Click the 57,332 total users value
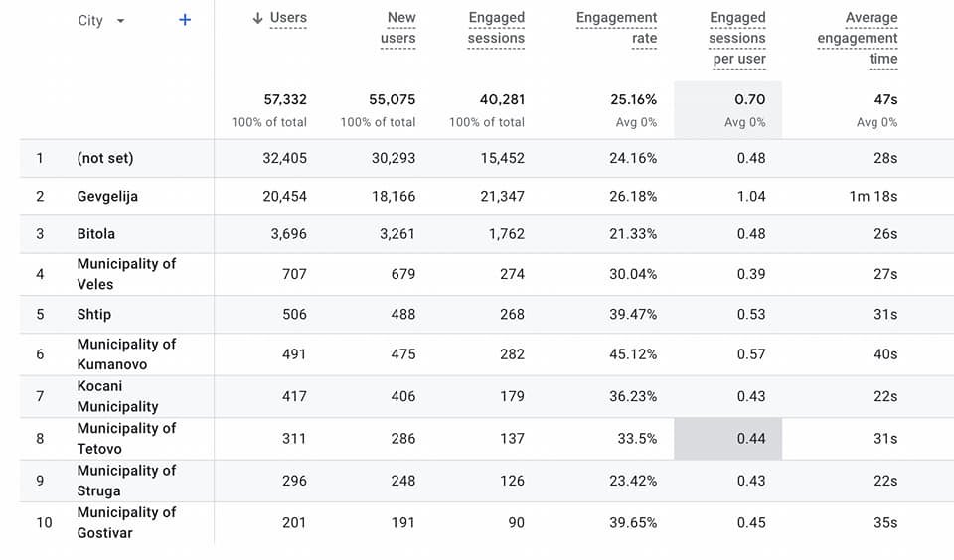954x560 pixels. tap(285, 99)
